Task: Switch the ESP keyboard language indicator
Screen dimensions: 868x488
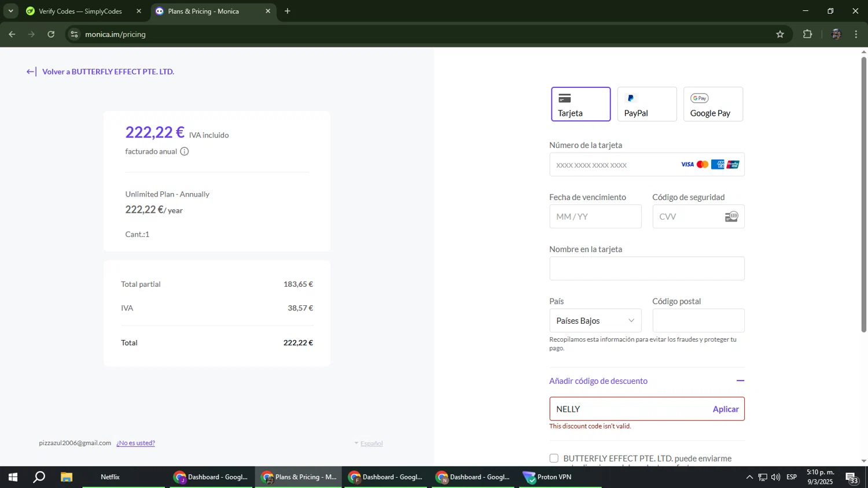Action: [x=792, y=477]
